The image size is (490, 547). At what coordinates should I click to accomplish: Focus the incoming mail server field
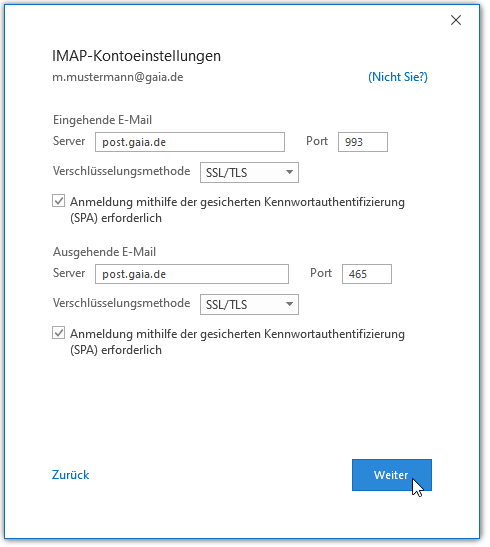pyautogui.click(x=190, y=142)
